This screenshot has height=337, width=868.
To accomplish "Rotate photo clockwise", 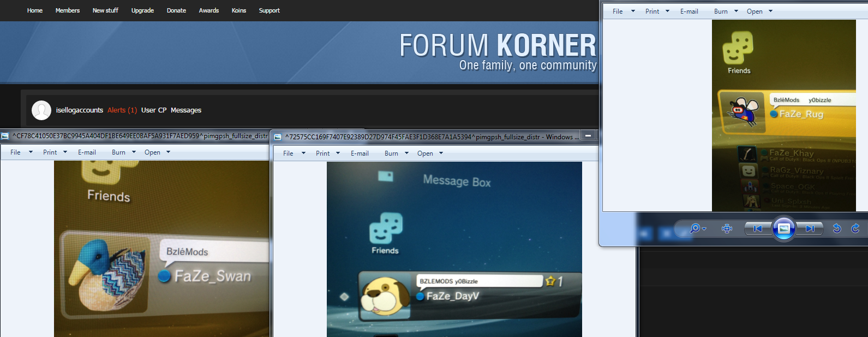I will point(855,228).
